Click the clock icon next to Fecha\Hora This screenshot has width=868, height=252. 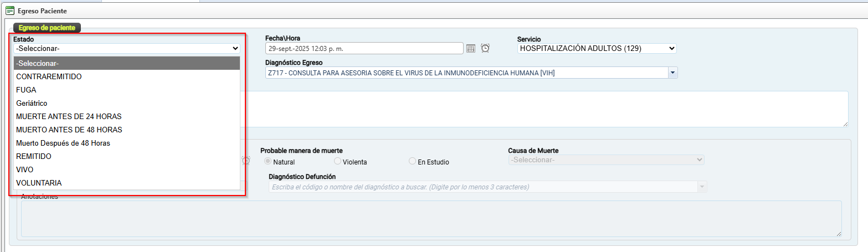click(485, 48)
